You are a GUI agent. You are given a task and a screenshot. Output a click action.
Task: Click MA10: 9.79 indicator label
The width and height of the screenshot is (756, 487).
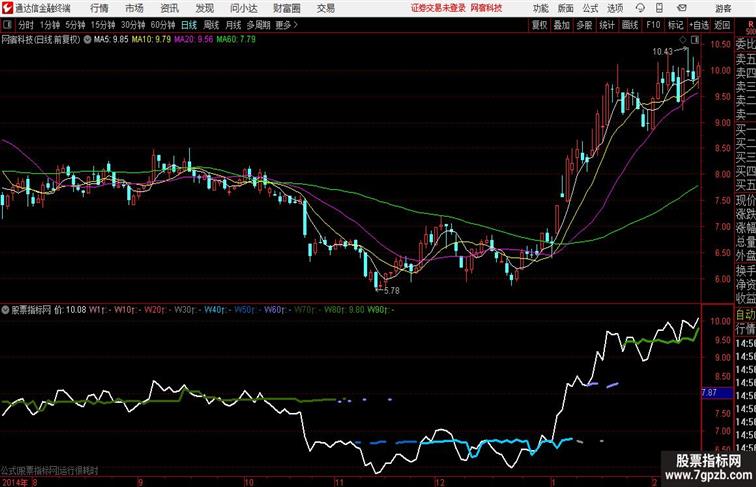[151, 40]
